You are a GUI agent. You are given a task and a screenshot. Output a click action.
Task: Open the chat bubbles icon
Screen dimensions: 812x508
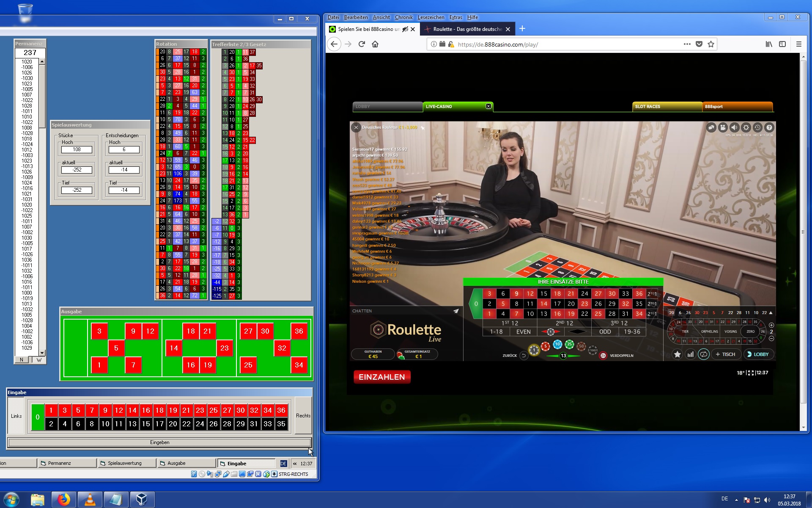tap(711, 127)
